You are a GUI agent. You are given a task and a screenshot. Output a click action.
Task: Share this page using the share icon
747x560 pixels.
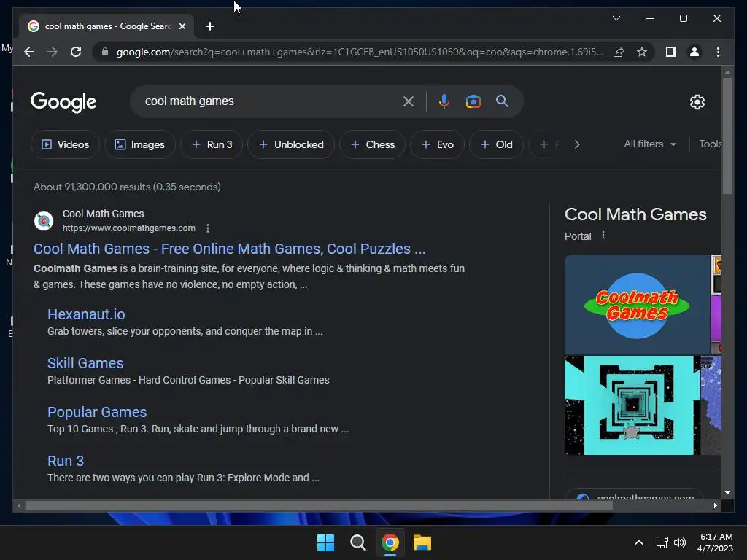[619, 52]
